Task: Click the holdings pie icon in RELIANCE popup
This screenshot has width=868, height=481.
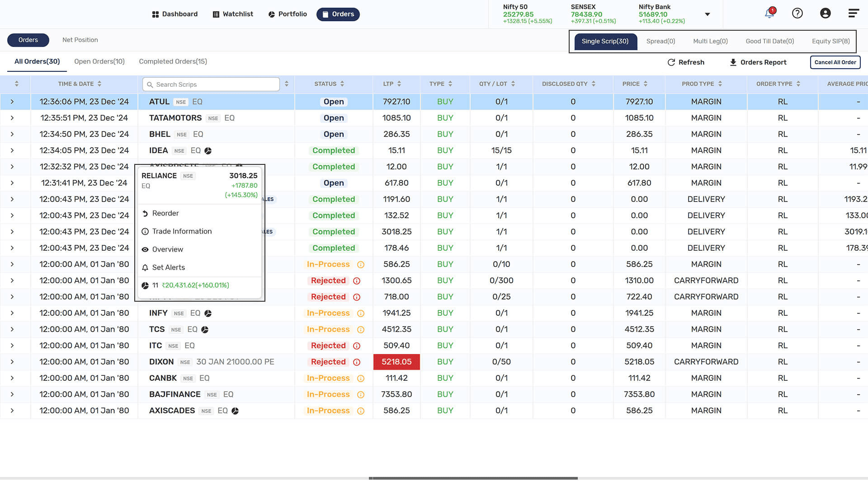Action: [x=145, y=285]
